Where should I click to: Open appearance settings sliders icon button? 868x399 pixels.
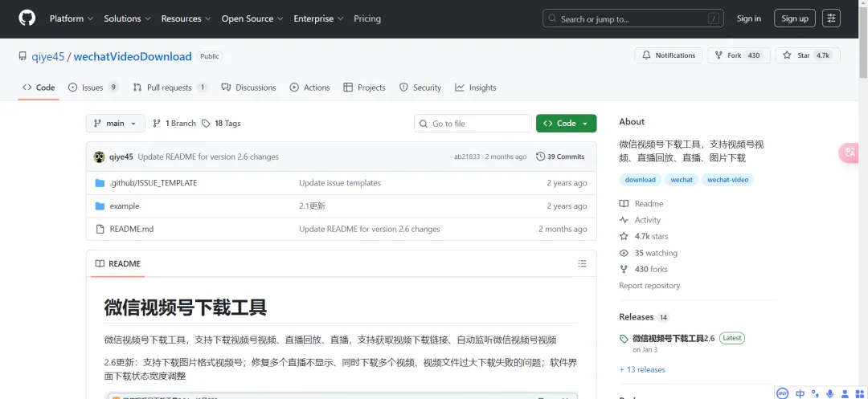tap(831, 18)
